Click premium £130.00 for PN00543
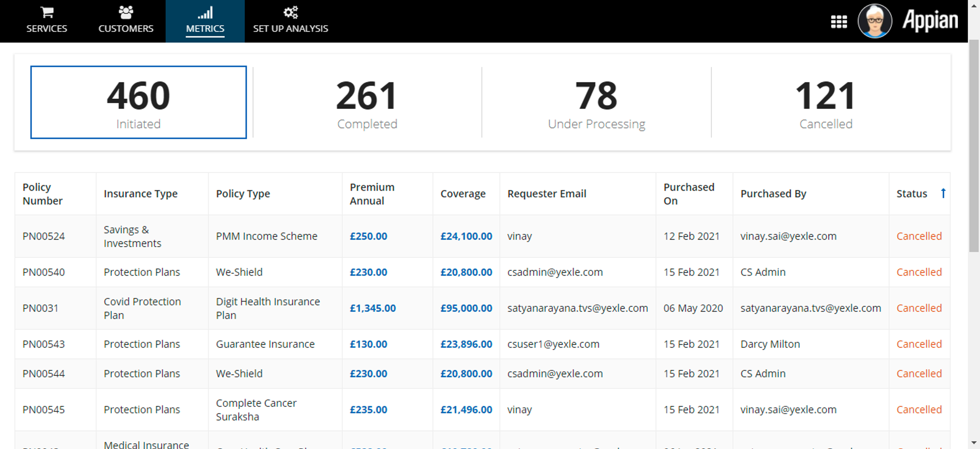The height and width of the screenshot is (449, 980). pyautogui.click(x=369, y=344)
